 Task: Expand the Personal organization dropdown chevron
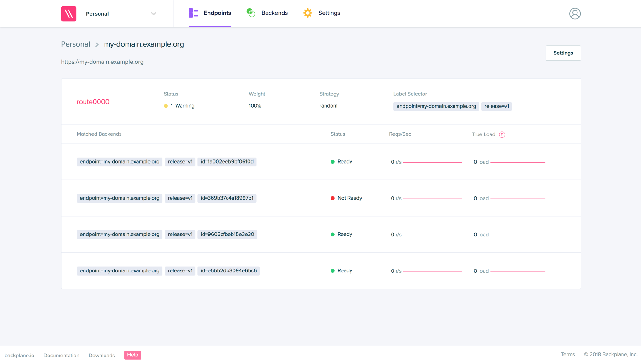153,13
